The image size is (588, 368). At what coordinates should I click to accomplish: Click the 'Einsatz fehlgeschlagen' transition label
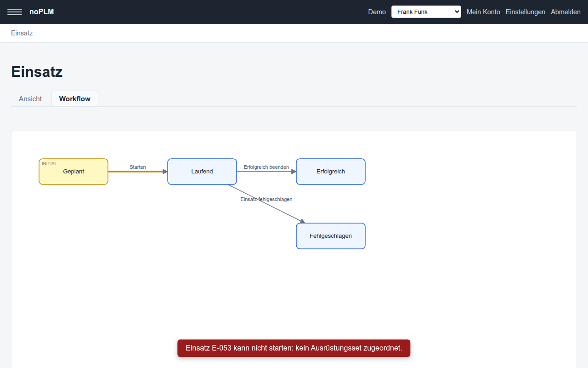[x=266, y=199]
